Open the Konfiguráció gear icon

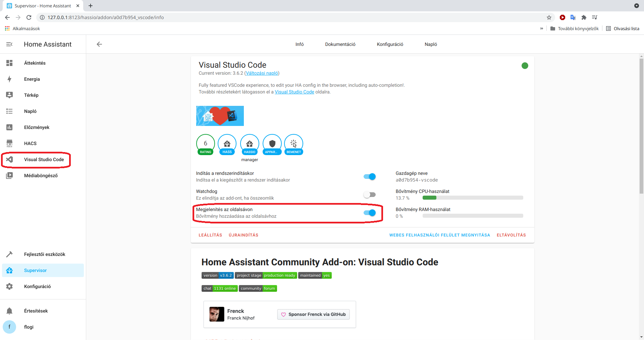pos(9,286)
